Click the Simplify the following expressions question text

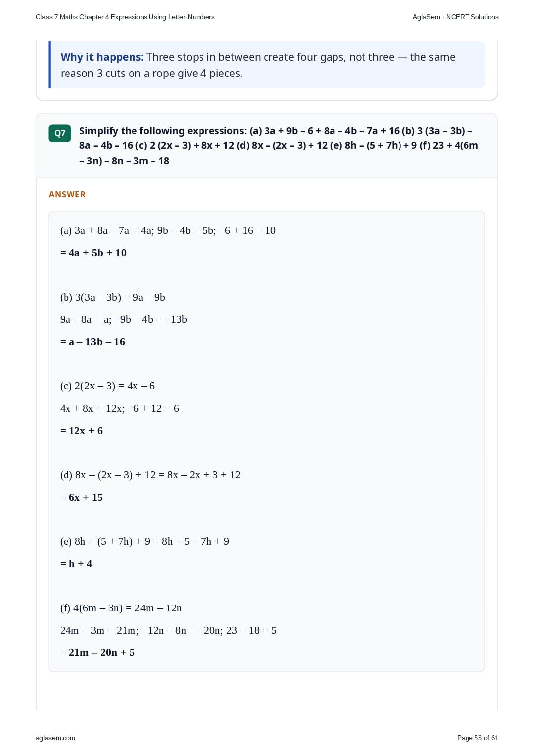click(279, 146)
